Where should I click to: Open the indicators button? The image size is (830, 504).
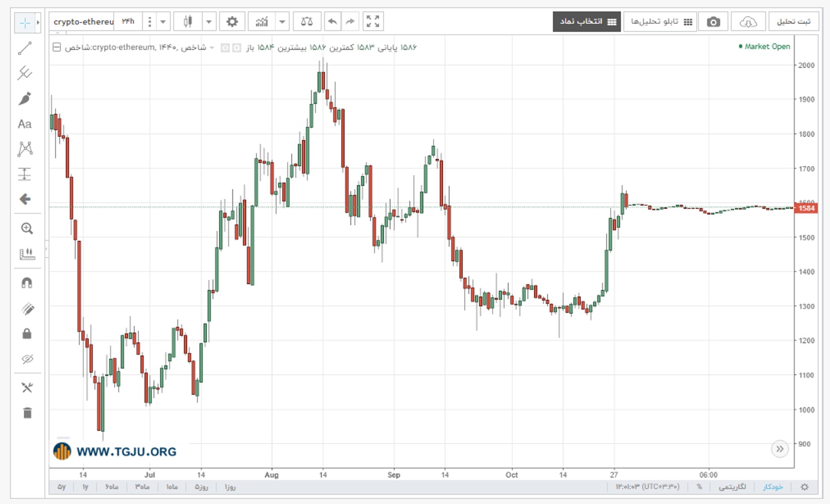(x=262, y=22)
